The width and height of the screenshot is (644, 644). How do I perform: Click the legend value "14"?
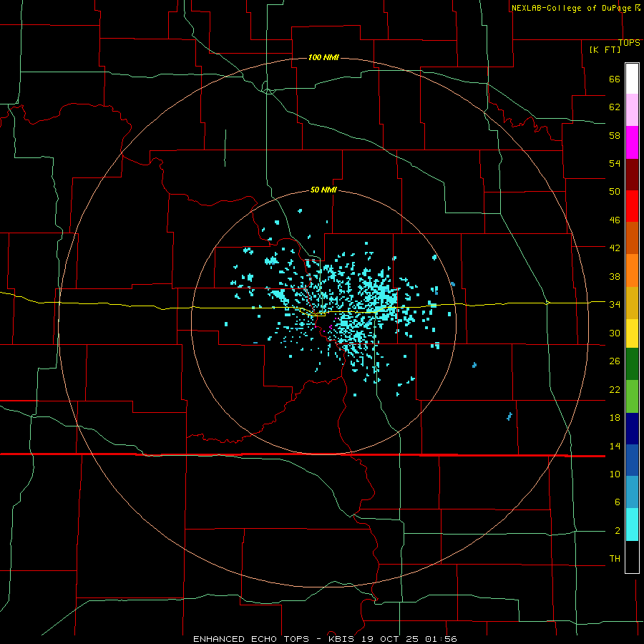tap(615, 446)
